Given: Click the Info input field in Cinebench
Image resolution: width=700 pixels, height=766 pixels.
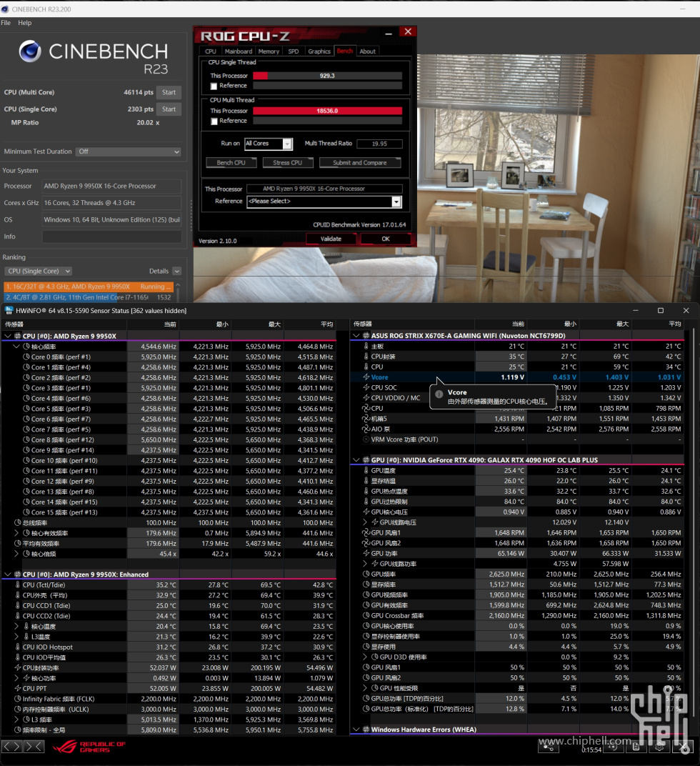Looking at the screenshot, I should coord(111,237).
